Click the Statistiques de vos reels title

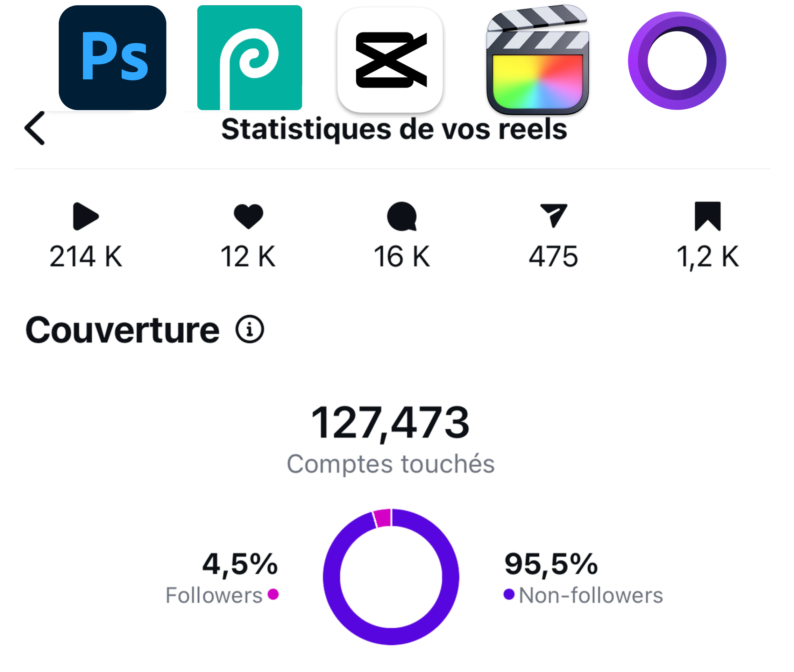click(394, 129)
